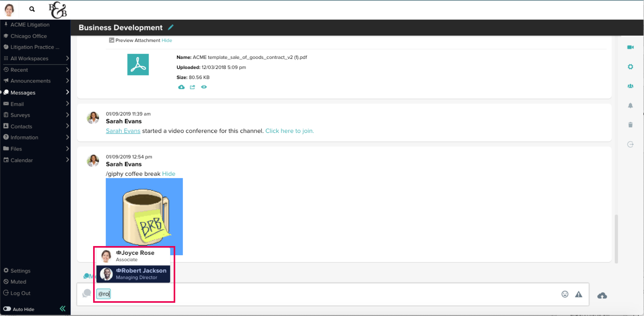Click Sarah Evans avatar on 12:54 pm message
This screenshot has width=644, height=316.
[93, 161]
